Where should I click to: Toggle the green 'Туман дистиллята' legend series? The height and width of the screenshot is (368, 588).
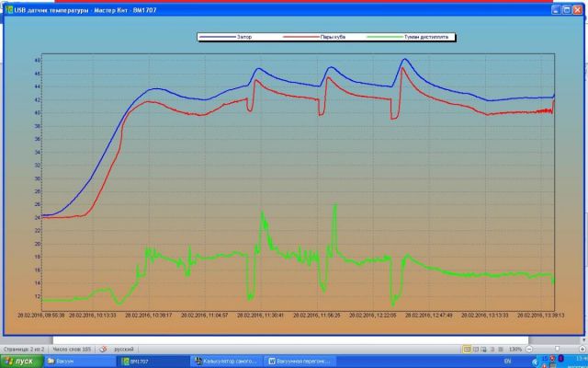[x=413, y=37]
